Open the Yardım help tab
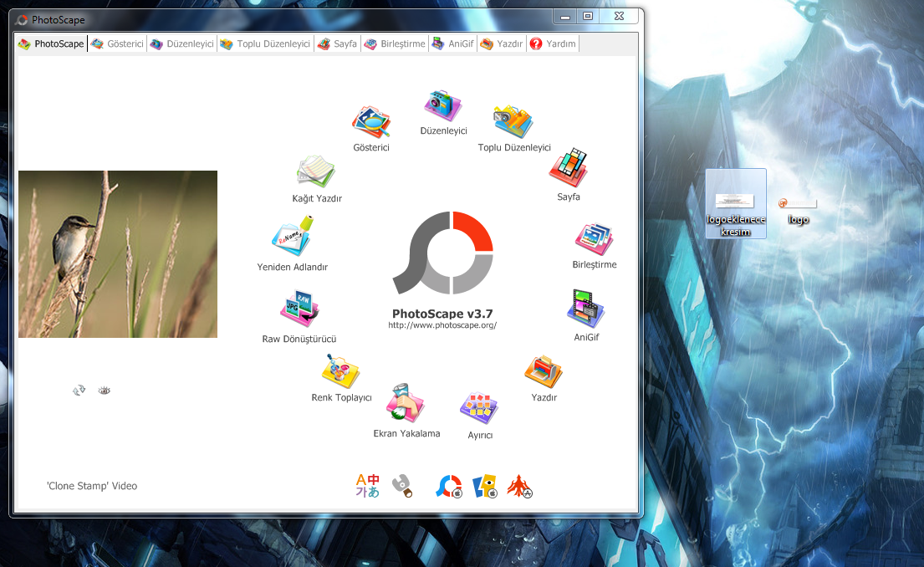 [x=553, y=43]
